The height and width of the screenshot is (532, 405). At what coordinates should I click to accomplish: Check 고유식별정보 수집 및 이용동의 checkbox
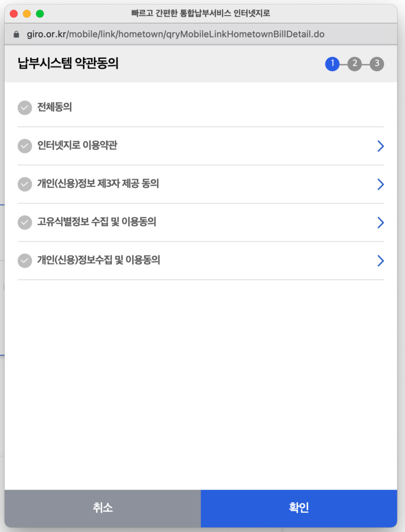pyautogui.click(x=25, y=222)
